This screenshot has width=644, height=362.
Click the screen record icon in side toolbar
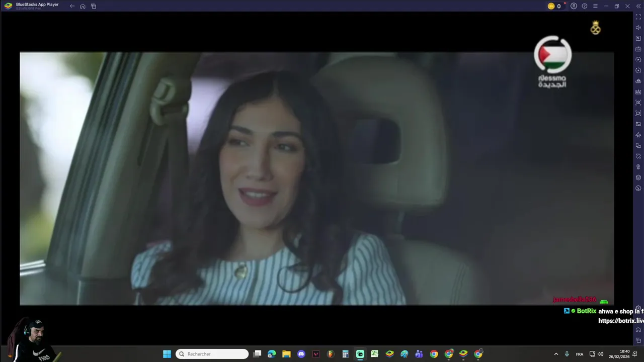(638, 113)
